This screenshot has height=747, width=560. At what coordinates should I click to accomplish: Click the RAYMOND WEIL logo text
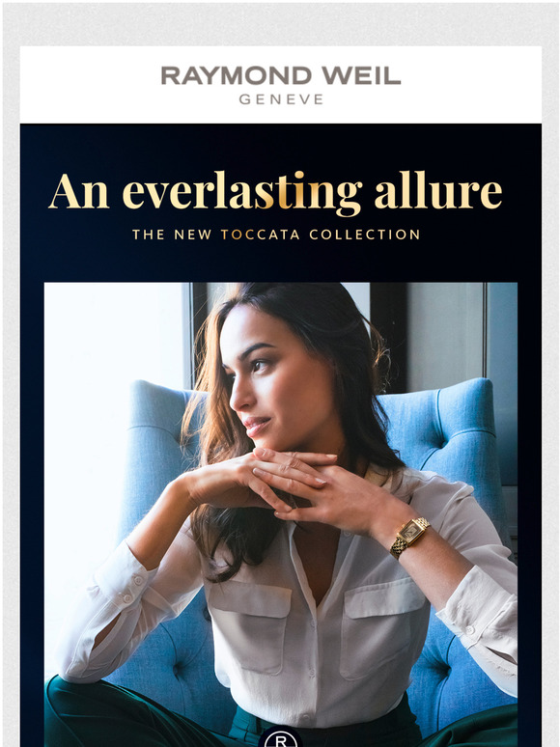click(x=281, y=75)
